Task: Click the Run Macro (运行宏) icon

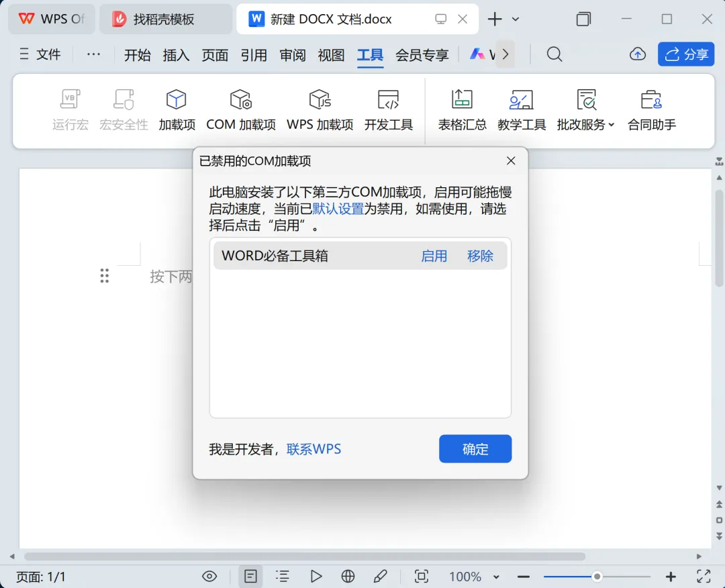Action: point(70,109)
